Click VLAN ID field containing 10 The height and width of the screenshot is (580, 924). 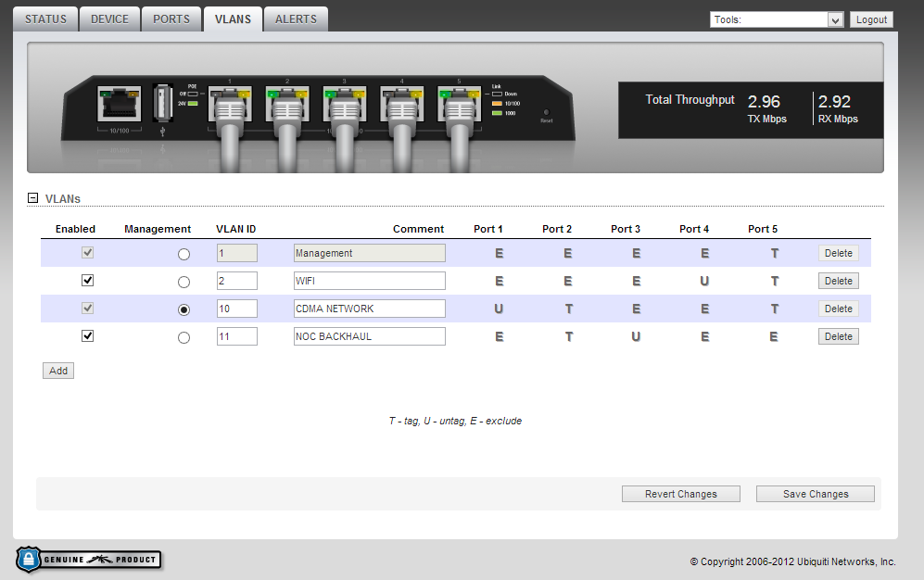pos(237,309)
